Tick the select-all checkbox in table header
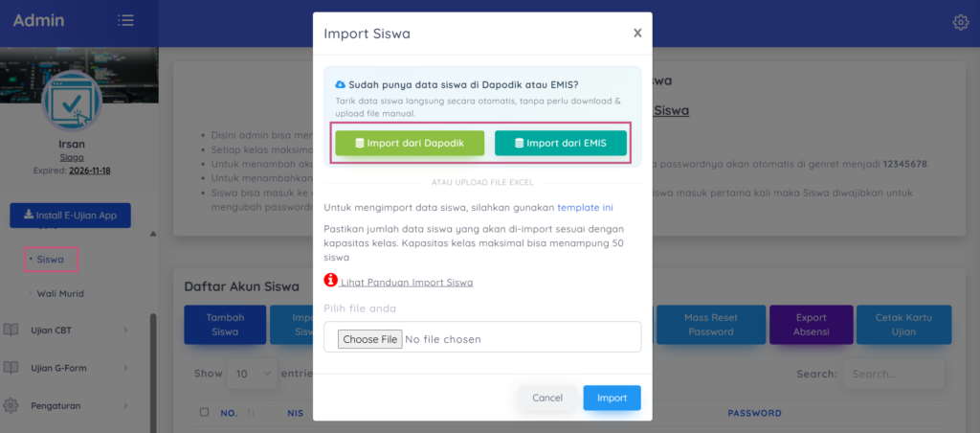This screenshot has width=980, height=433. pyautogui.click(x=203, y=412)
